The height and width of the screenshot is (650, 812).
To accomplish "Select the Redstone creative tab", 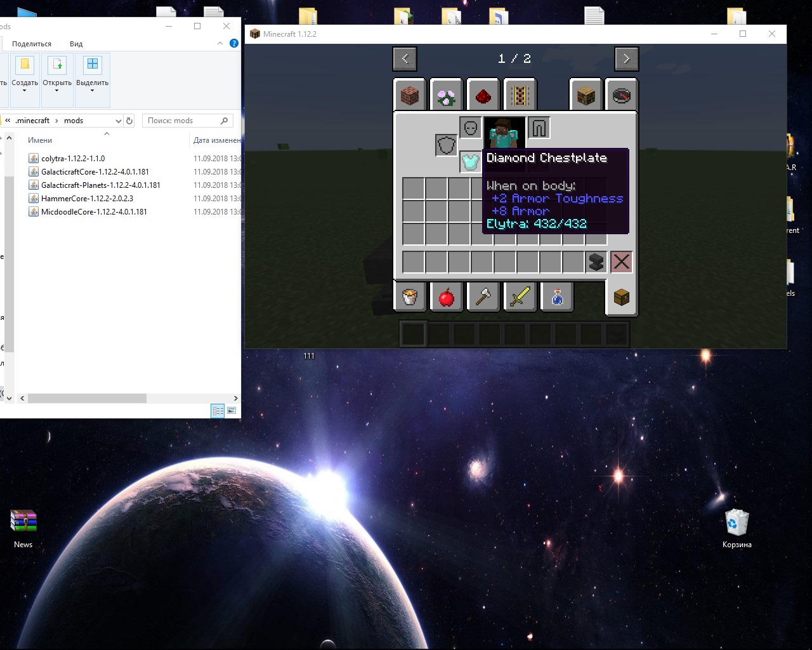I will point(483,96).
